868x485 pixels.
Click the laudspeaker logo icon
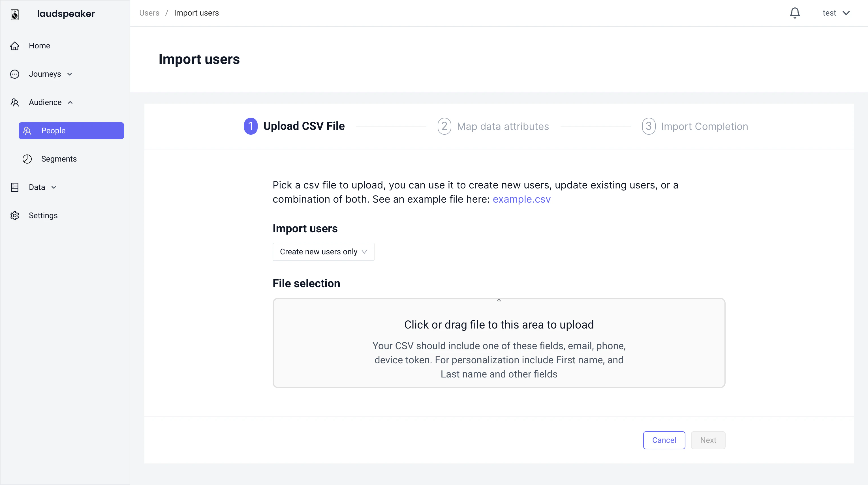point(14,14)
